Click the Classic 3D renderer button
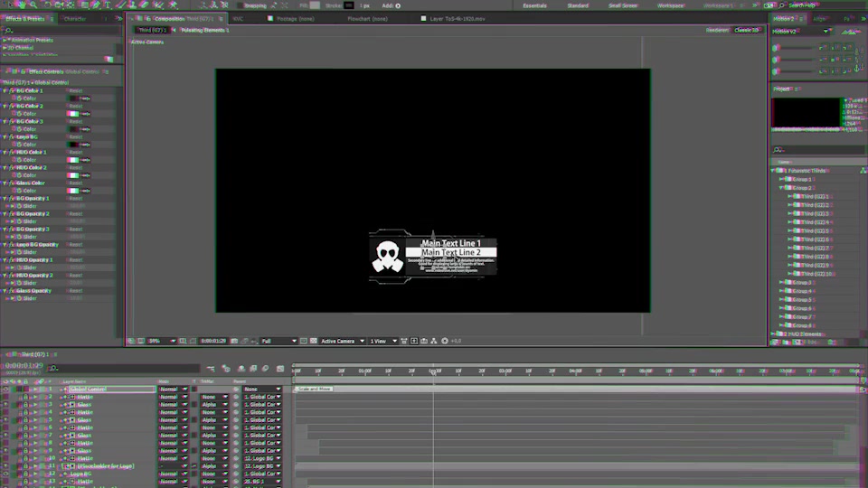 (746, 31)
